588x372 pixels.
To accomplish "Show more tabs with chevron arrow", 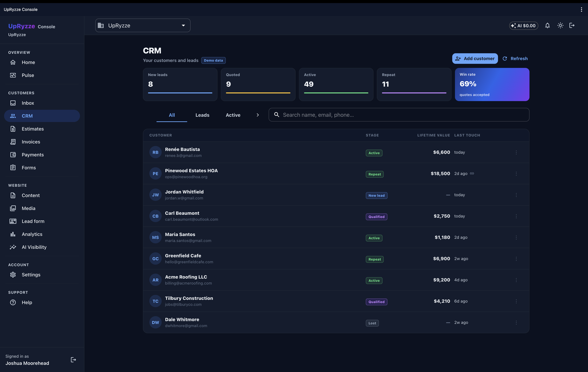I will coord(258,115).
